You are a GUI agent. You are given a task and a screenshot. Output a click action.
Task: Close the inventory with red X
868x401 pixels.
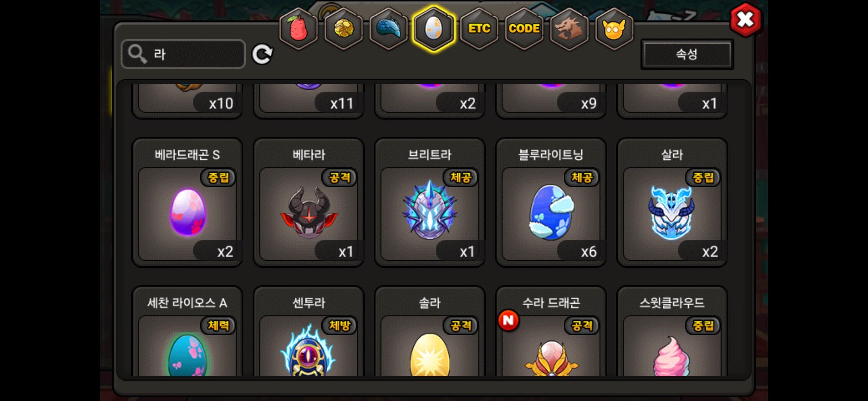click(x=746, y=20)
